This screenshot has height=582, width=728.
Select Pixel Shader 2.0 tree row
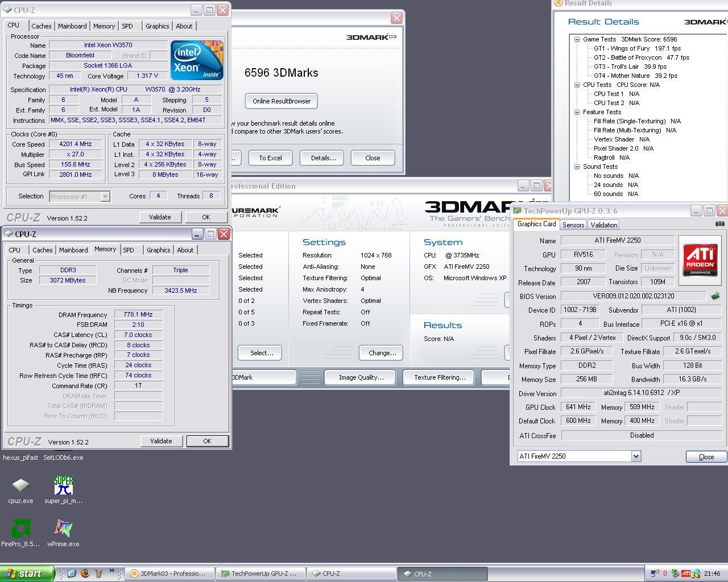(x=623, y=148)
